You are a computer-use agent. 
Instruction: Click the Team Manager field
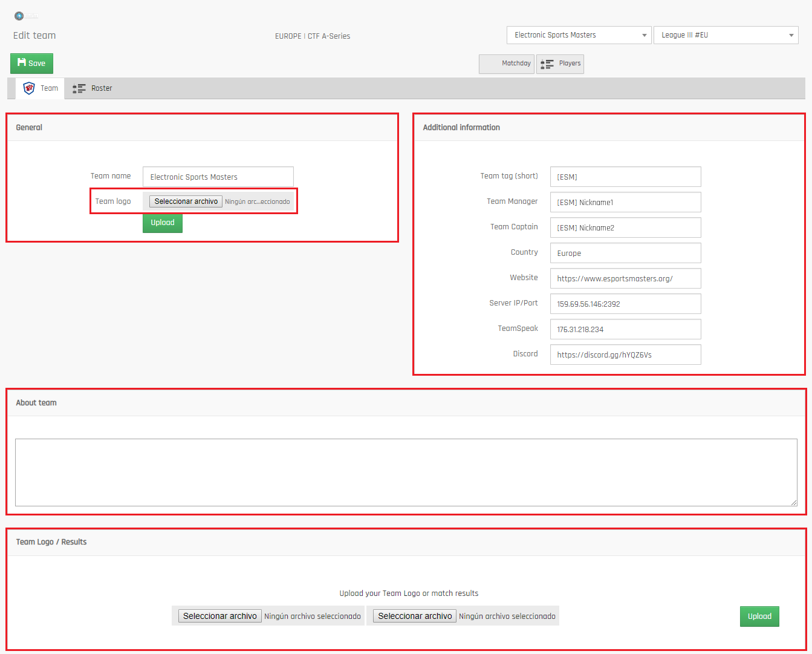click(x=626, y=202)
